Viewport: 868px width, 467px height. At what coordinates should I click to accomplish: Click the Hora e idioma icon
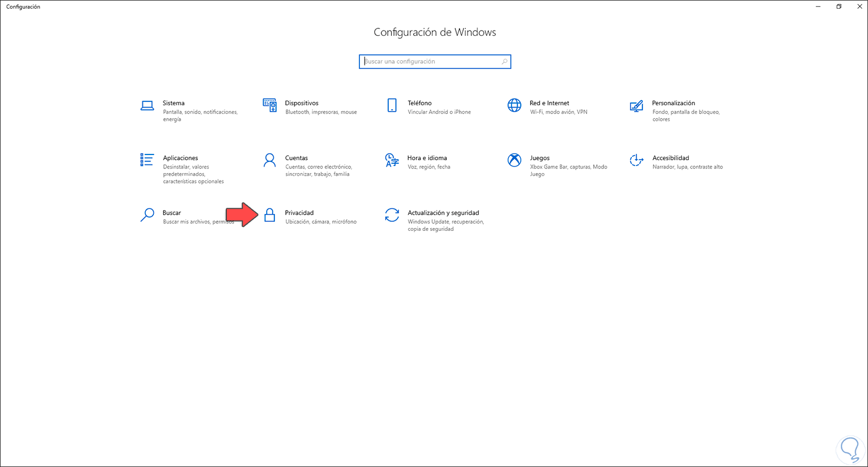tap(392, 160)
